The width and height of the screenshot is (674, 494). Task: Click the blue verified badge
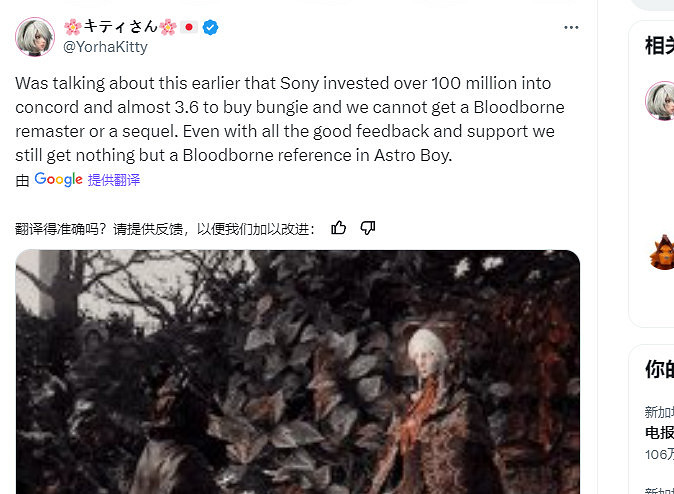click(210, 27)
